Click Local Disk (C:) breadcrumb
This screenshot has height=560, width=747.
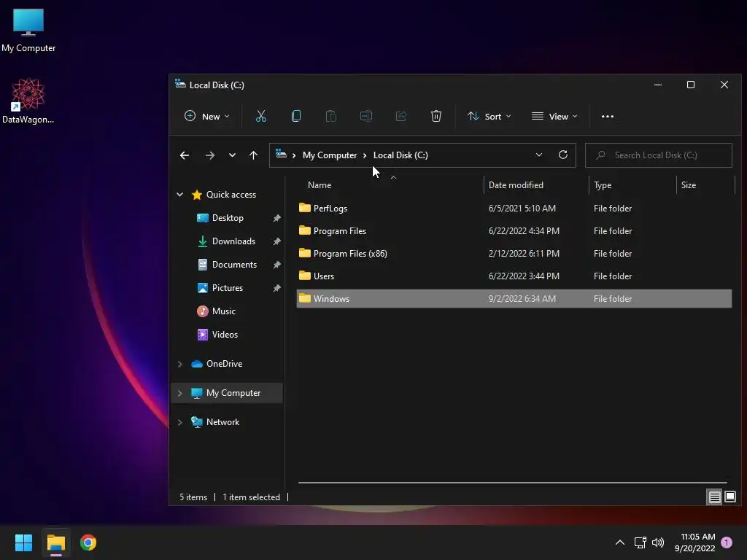(x=400, y=155)
